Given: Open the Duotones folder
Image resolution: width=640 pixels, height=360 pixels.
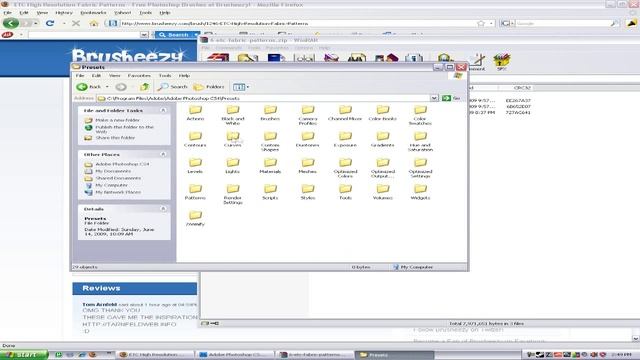Looking at the screenshot, I should point(308,139).
